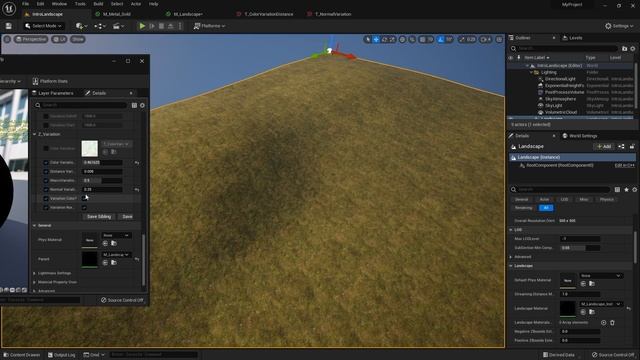Image resolution: width=640 pixels, height=360 pixels.
Task: Expand the Lightmass Settings section
Action: [x=35, y=273]
